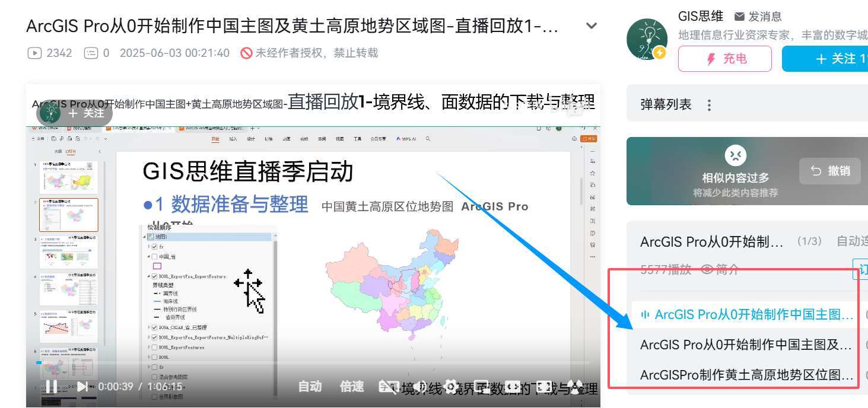Mute the player volume icon

pos(420,387)
